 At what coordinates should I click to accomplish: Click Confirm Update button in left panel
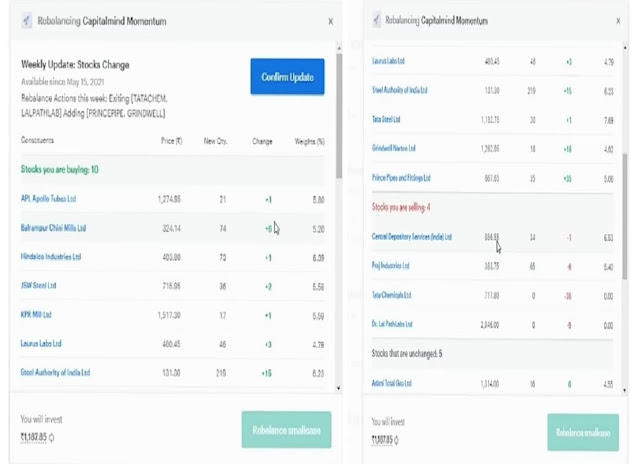287,76
